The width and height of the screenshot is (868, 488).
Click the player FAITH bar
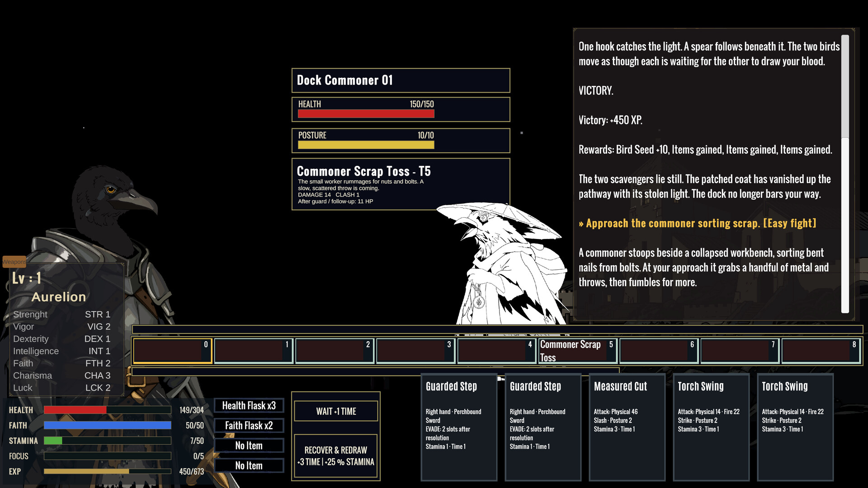coord(107,425)
